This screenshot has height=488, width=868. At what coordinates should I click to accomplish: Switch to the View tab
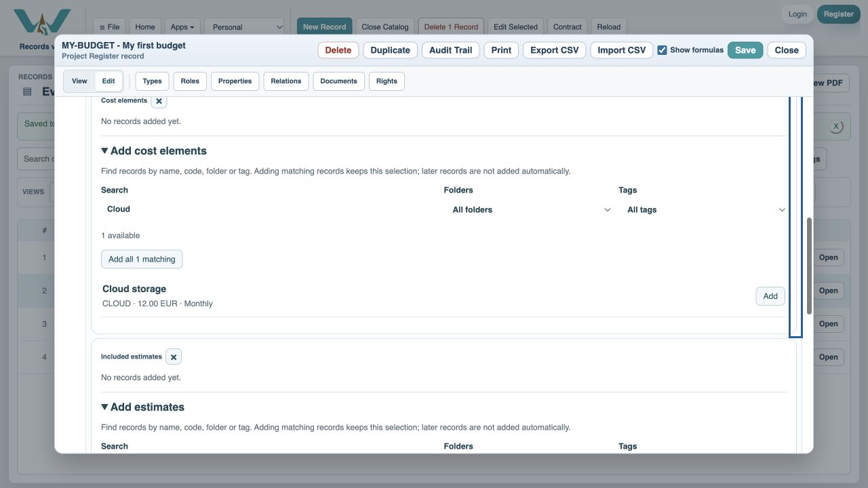[79, 81]
